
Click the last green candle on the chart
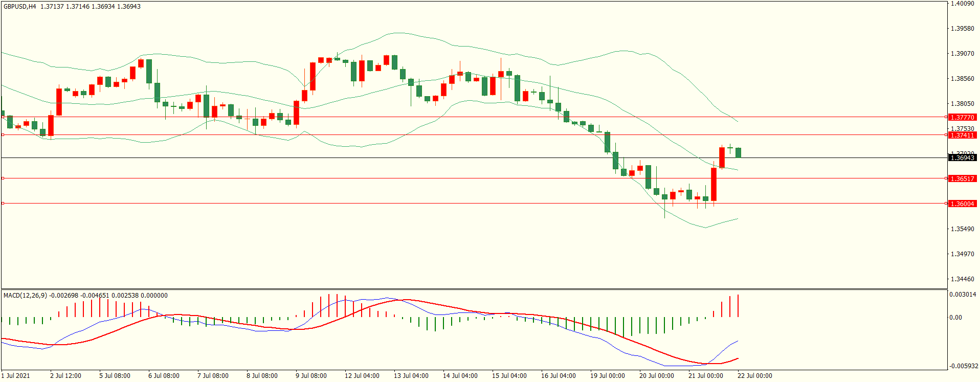point(739,152)
